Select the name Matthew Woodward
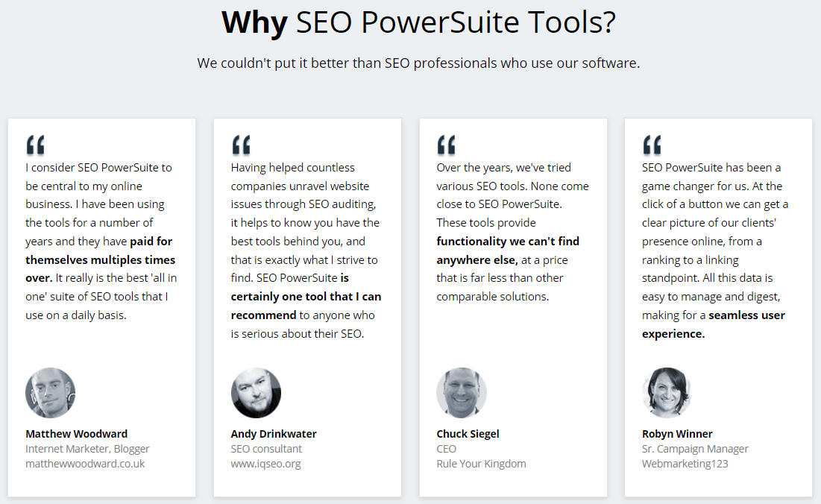The width and height of the screenshot is (821, 504). [77, 434]
